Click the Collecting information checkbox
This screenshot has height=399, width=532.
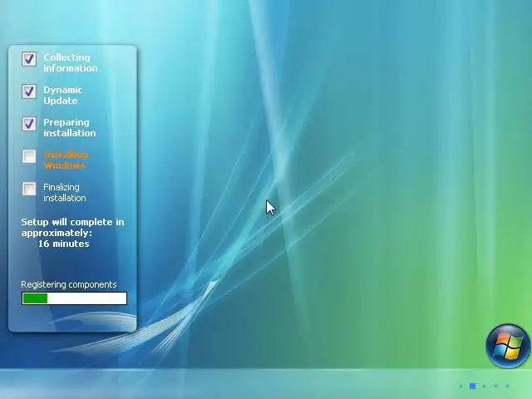29,59
